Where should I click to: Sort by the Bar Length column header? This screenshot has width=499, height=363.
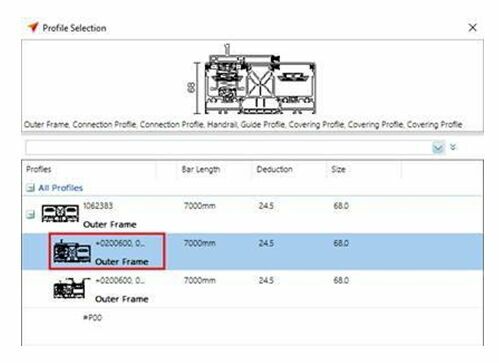pos(201,169)
